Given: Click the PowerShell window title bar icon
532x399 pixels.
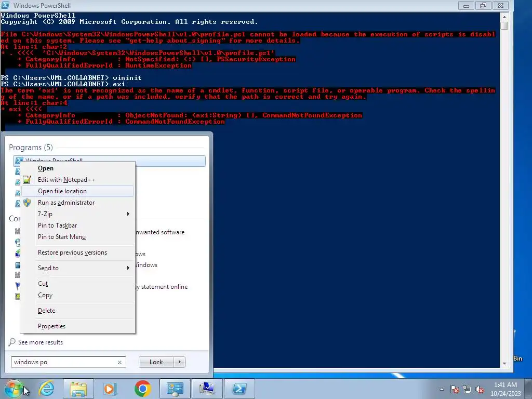Looking at the screenshot, I should [x=5, y=5].
